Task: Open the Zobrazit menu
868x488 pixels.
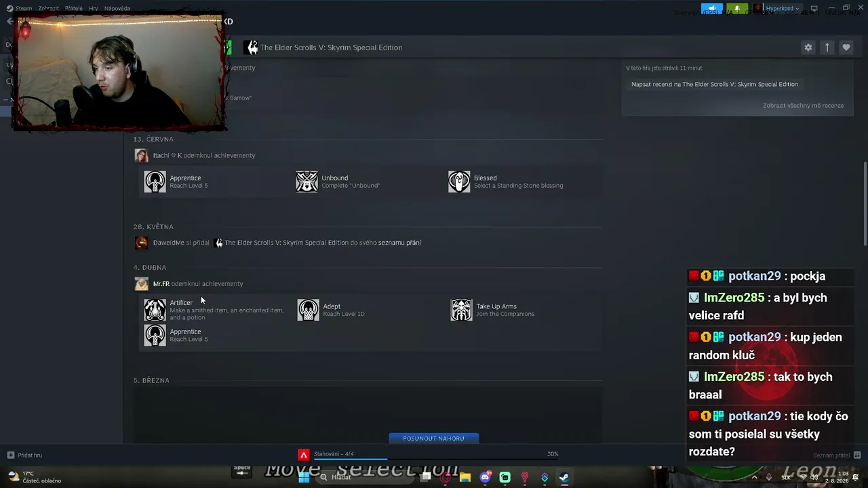Action: pyautogui.click(x=48, y=9)
